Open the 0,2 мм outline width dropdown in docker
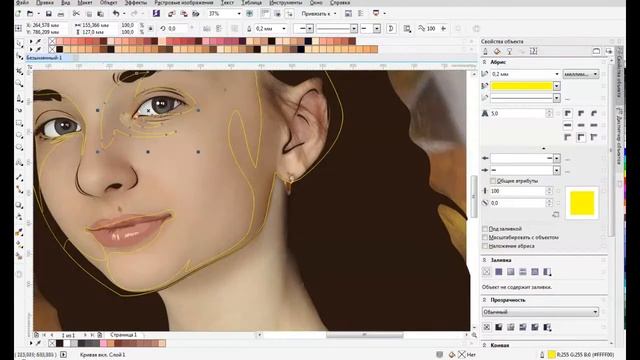640x360 pixels. (557, 74)
